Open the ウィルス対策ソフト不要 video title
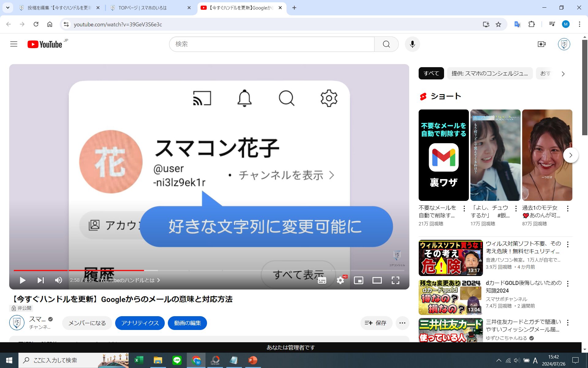 (x=523, y=247)
